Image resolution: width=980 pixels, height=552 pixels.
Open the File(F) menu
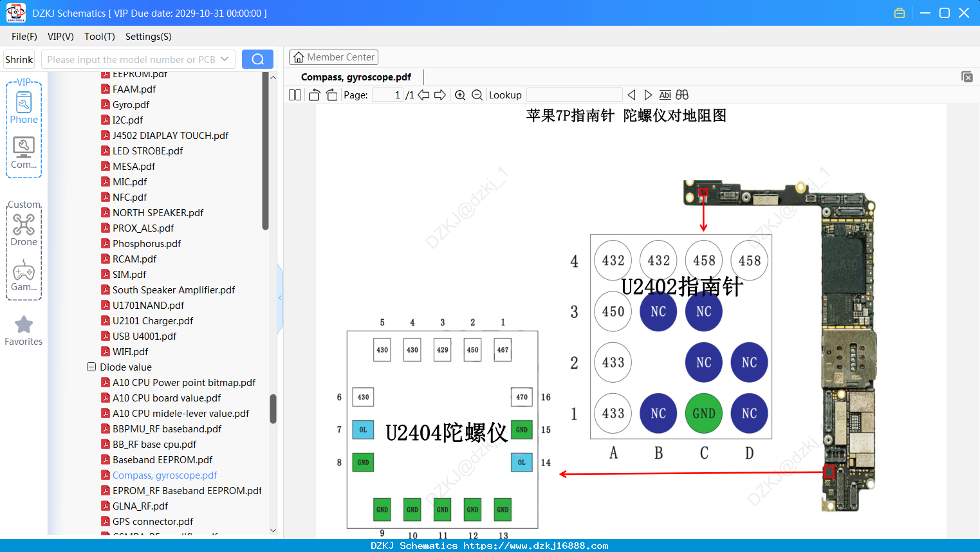tap(24, 37)
